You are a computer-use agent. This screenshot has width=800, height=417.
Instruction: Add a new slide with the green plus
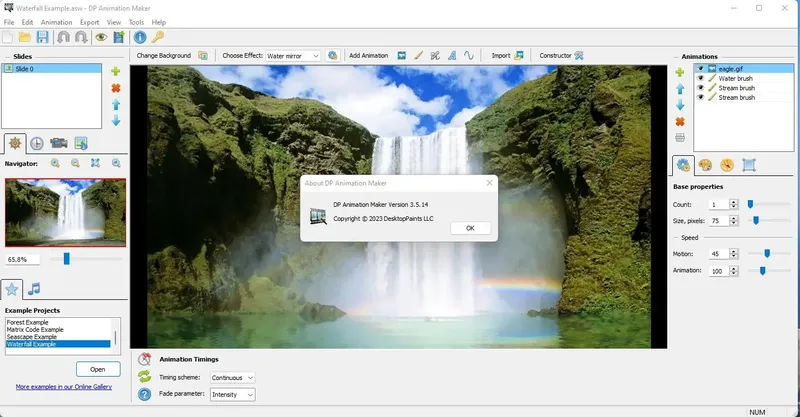click(x=116, y=71)
